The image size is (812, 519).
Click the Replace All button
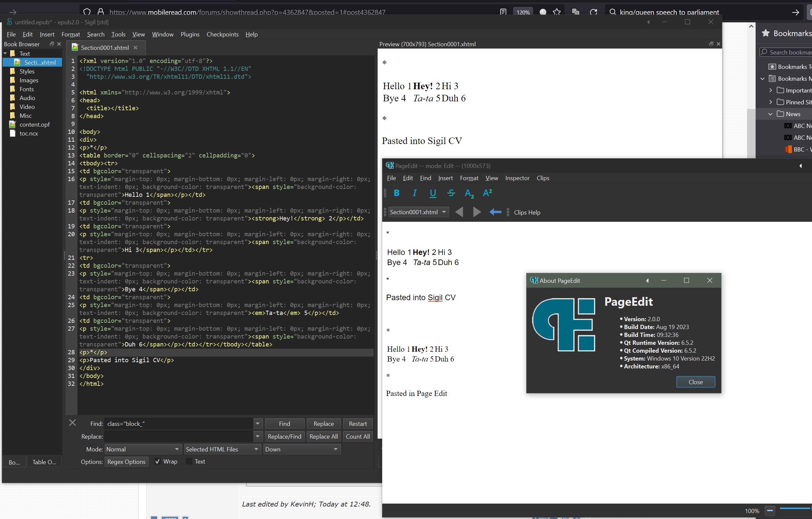click(x=323, y=436)
